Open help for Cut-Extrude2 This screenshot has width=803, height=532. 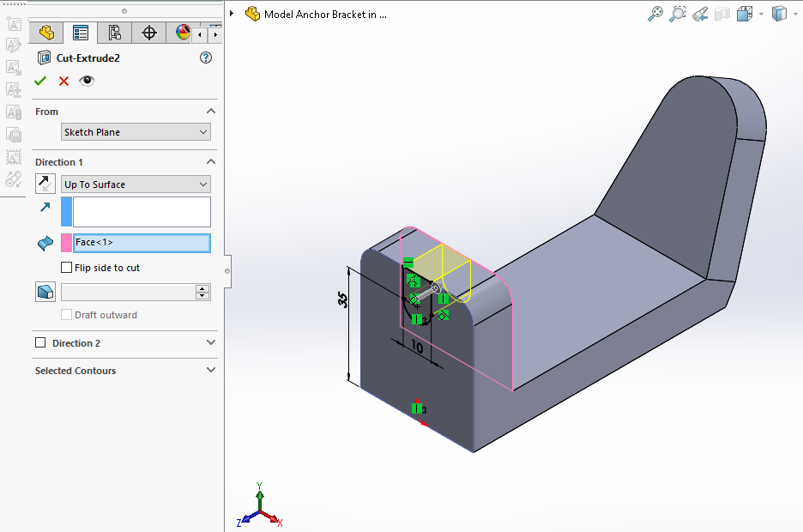click(205, 57)
